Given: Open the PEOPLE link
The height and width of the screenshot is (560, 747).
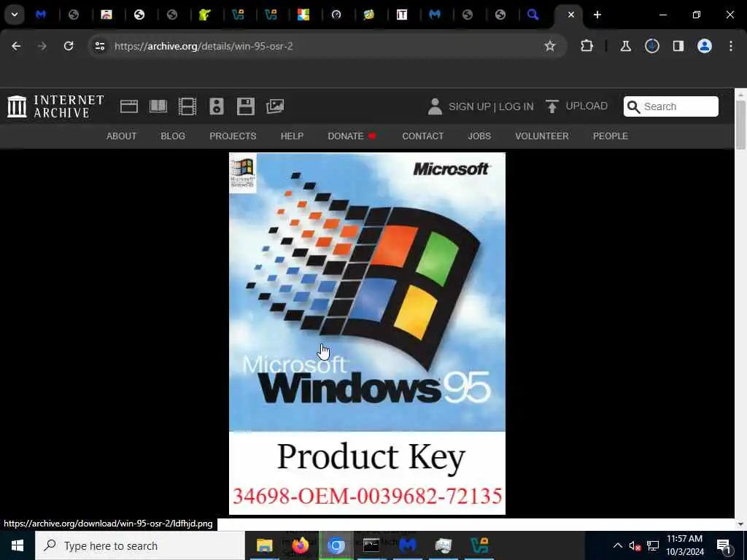Looking at the screenshot, I should tap(611, 136).
